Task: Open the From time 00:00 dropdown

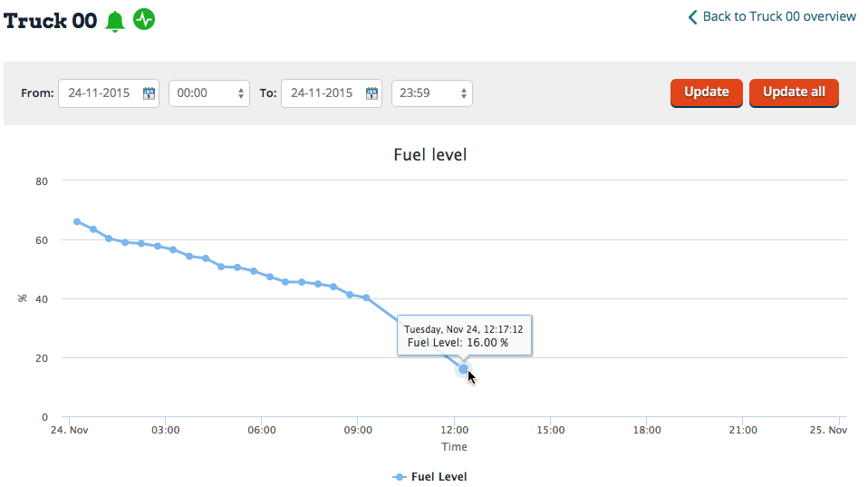Action: (209, 93)
